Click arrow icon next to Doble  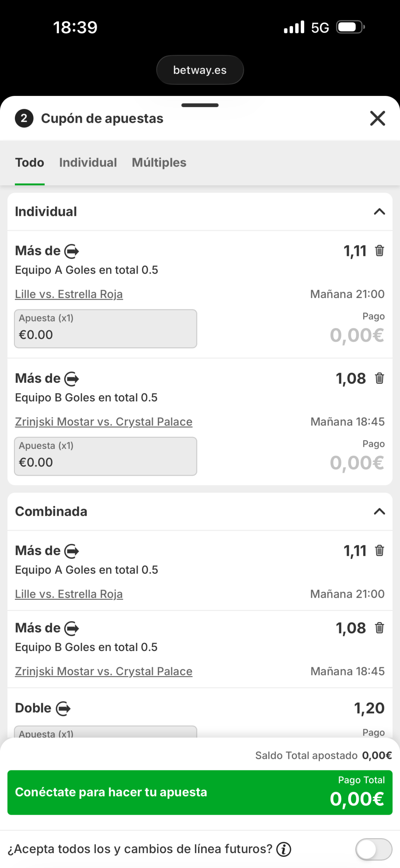pos(63,708)
